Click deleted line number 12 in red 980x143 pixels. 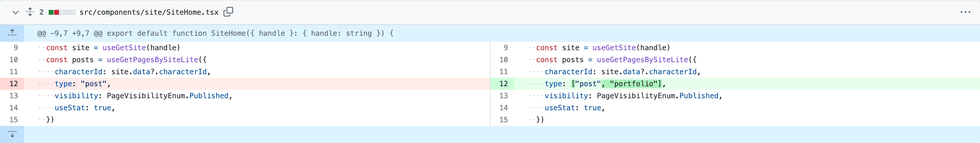pos(14,84)
